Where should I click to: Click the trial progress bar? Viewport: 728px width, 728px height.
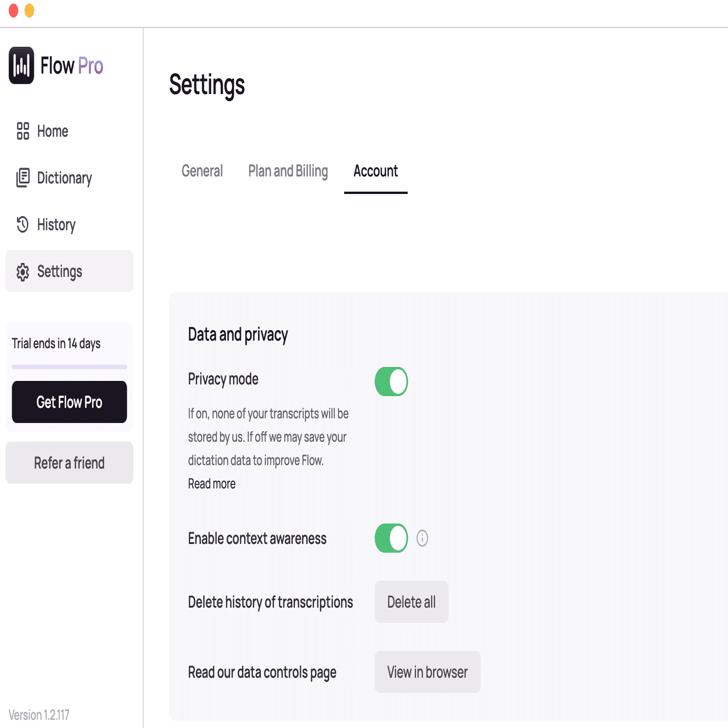[x=70, y=367]
